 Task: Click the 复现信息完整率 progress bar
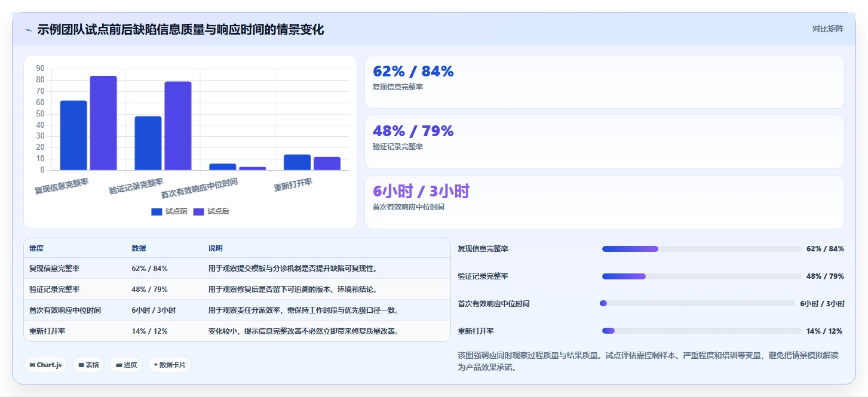click(701, 249)
